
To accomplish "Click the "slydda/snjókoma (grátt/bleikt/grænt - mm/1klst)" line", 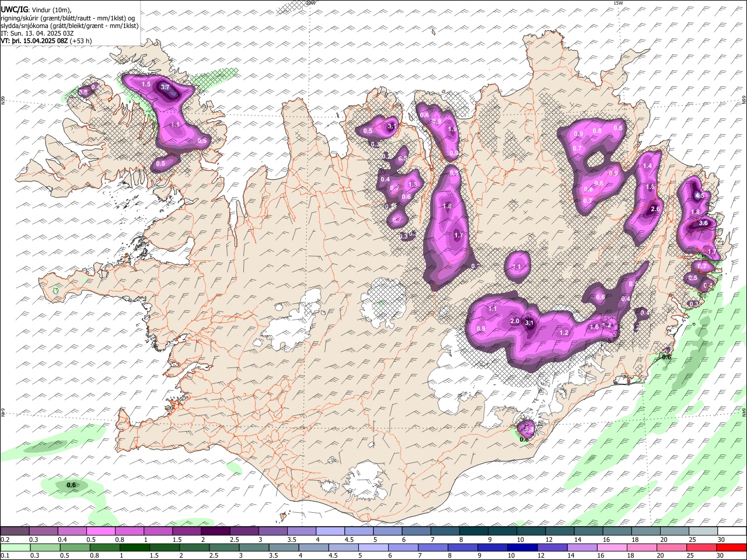I will click(x=69, y=26).
